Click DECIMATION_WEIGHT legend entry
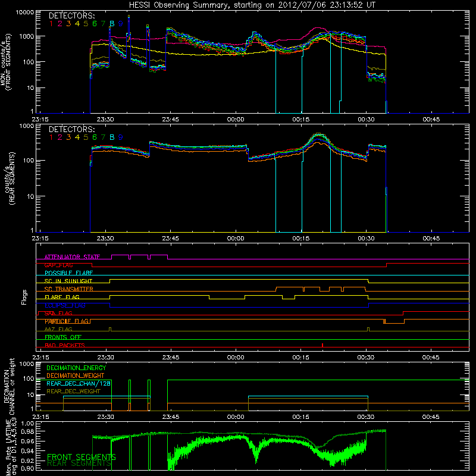This screenshot has width=476, height=476. click(x=76, y=376)
